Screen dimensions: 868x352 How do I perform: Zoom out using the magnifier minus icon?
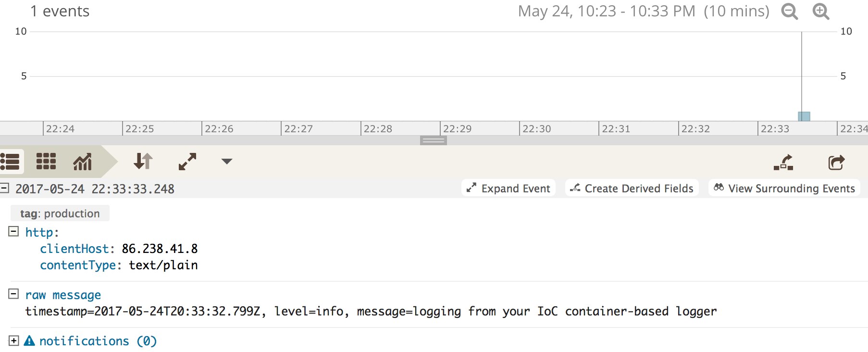[x=789, y=12]
